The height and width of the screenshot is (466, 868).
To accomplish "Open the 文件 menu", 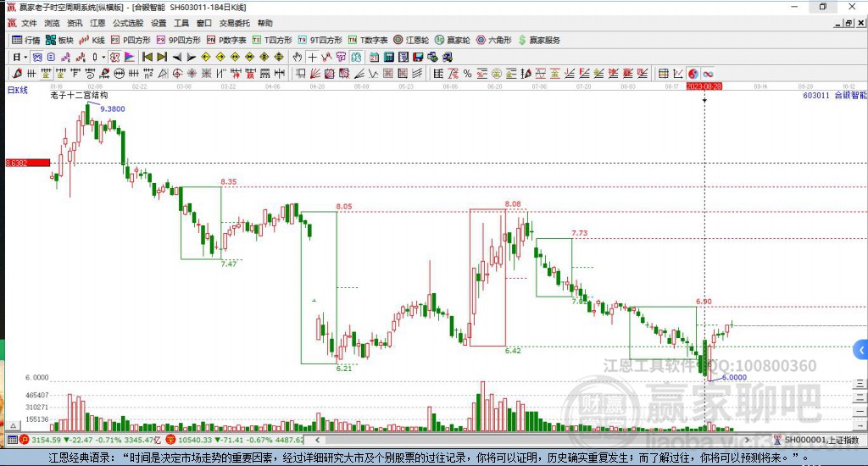I will [29, 23].
